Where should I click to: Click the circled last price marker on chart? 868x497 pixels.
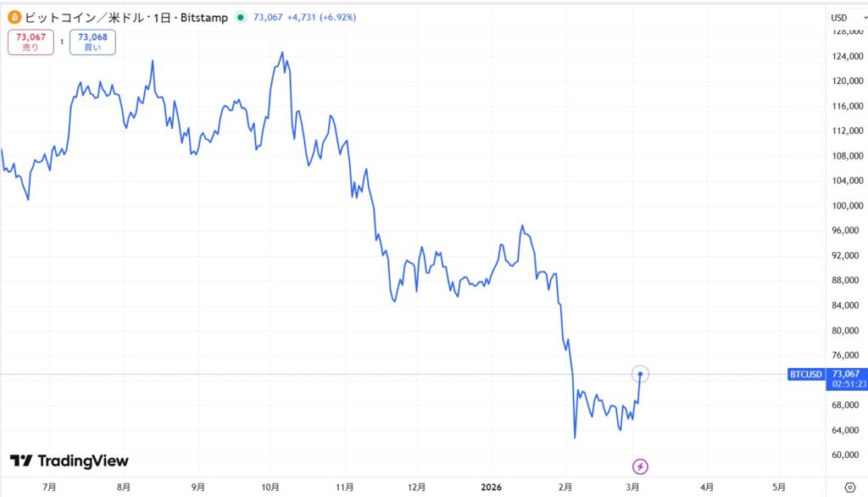641,373
